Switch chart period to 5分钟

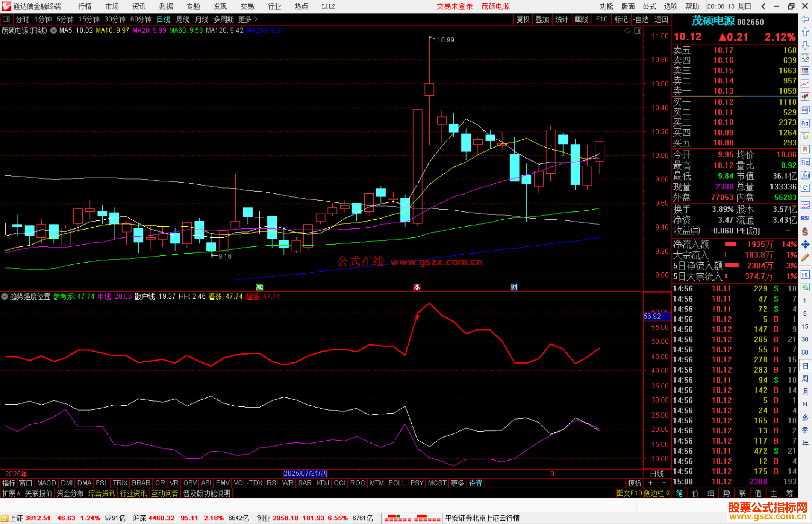tap(65, 19)
